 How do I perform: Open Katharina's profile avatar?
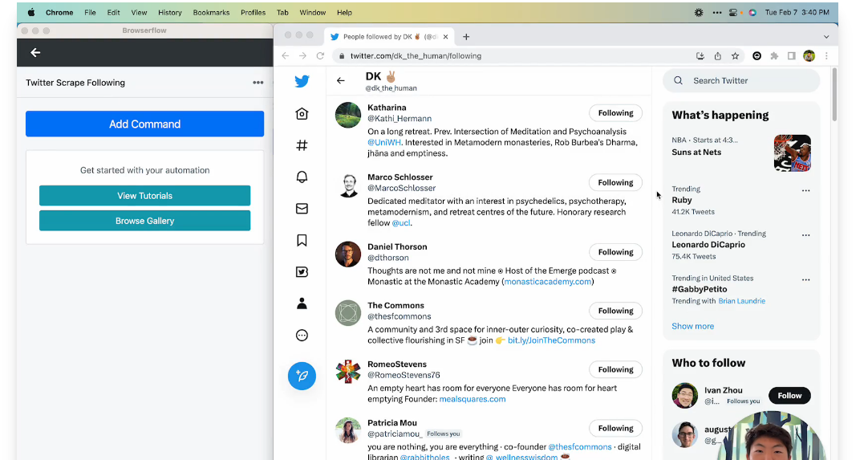(x=348, y=116)
